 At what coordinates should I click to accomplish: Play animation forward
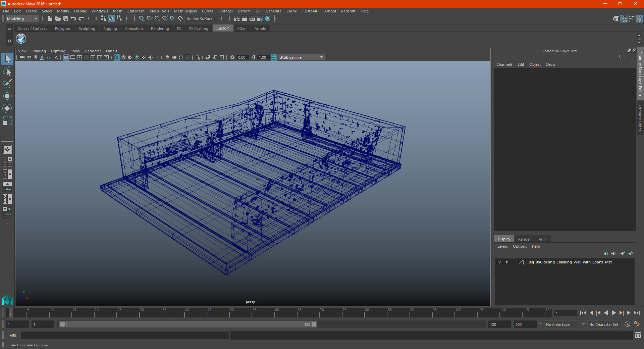(x=613, y=313)
